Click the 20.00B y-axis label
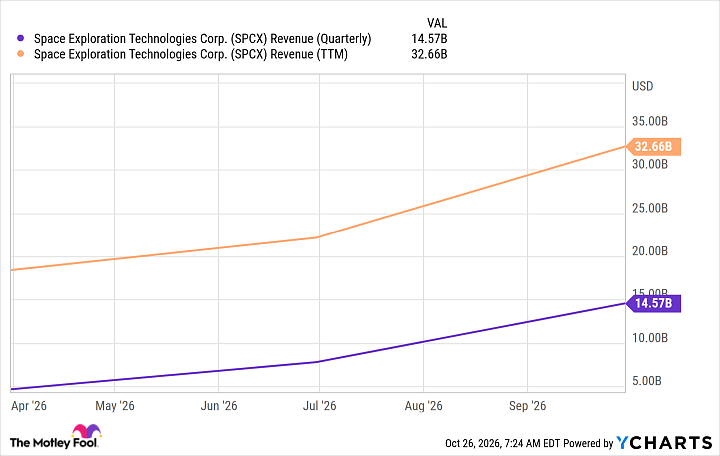Screen dimensions: 720x456 [x=650, y=251]
